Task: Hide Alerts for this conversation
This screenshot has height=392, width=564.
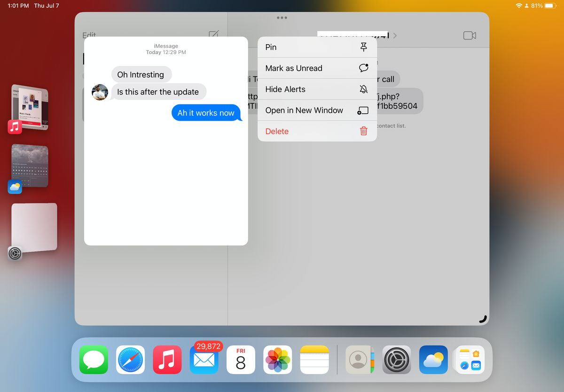Action: (x=317, y=89)
